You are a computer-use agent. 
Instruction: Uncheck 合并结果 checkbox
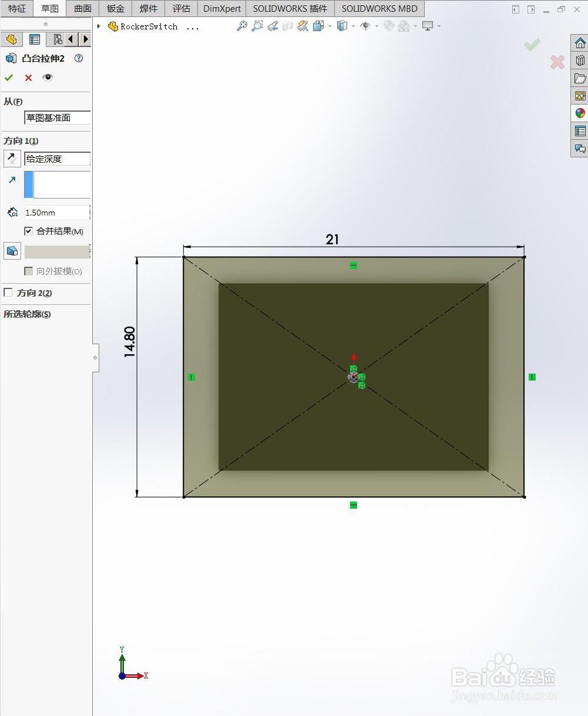pyautogui.click(x=28, y=231)
